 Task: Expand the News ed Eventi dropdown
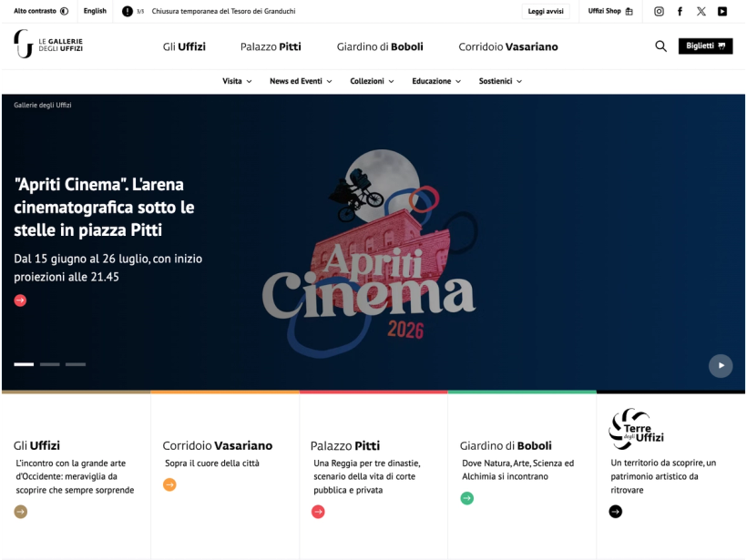coord(302,81)
